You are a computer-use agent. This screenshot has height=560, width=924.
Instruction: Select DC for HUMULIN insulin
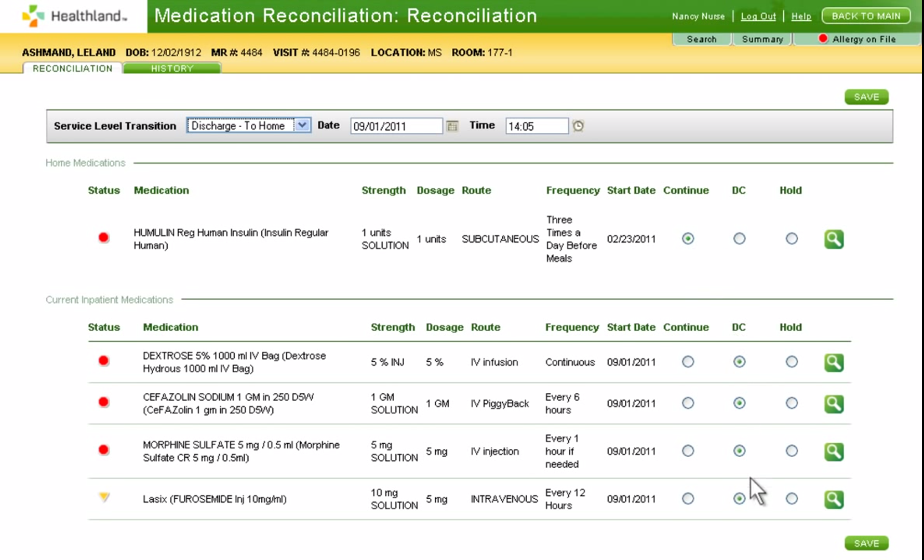click(x=739, y=239)
